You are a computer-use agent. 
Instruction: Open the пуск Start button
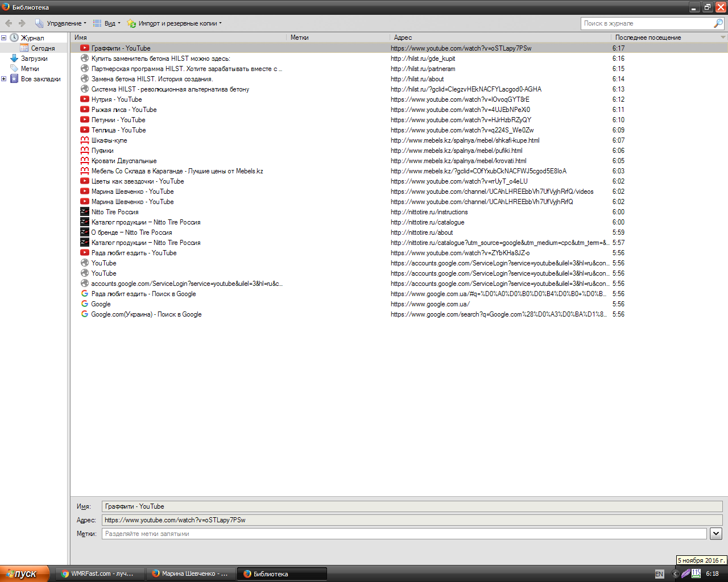(x=25, y=573)
